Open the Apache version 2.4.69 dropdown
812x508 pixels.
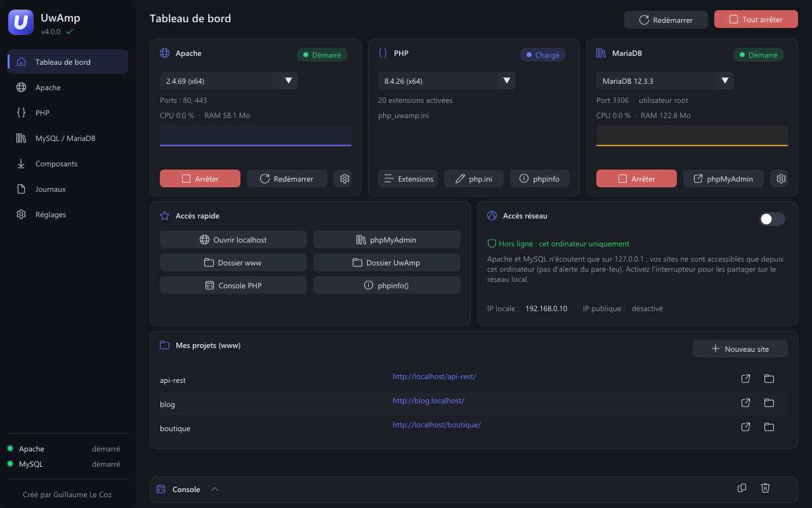[228, 81]
